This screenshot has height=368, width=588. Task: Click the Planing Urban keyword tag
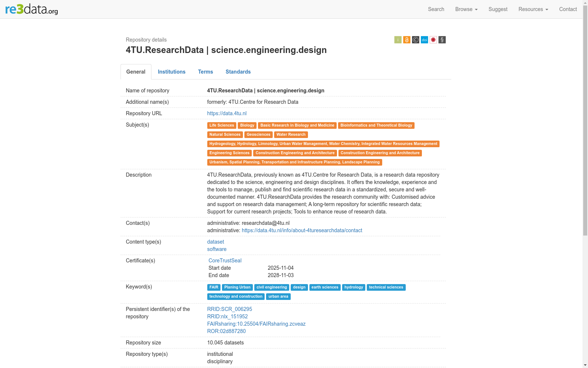coord(237,287)
